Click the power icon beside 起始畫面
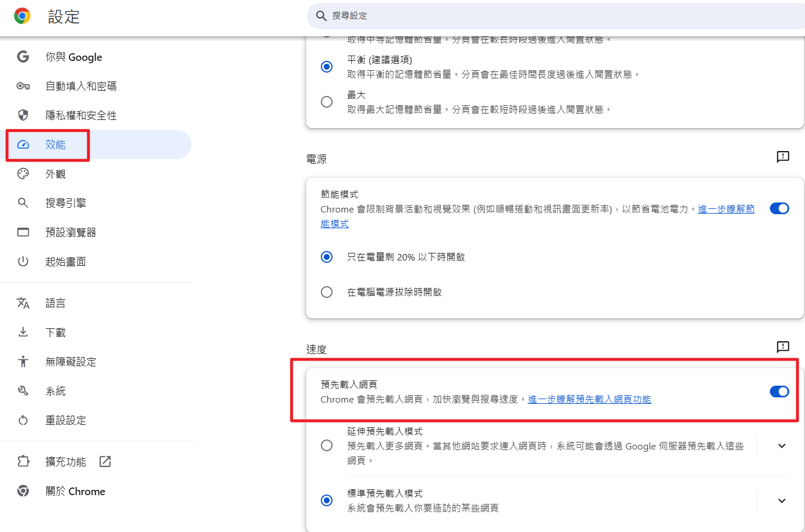 [x=23, y=262]
